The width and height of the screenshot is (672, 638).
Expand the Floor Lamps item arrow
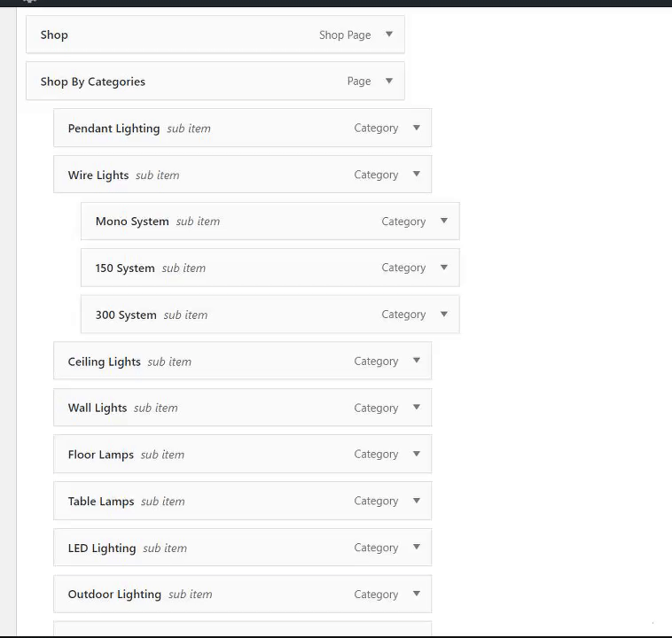click(416, 455)
